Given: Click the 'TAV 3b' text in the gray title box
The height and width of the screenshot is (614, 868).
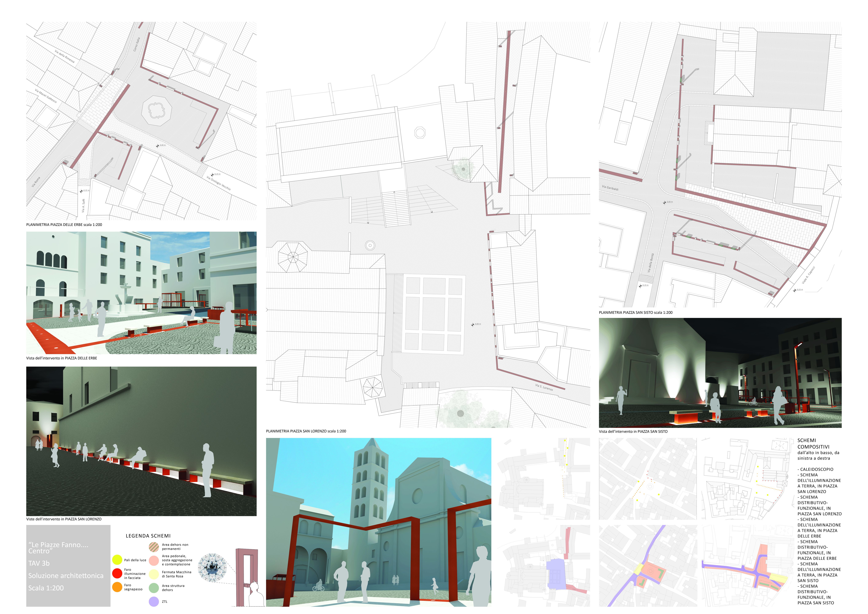Looking at the screenshot, I should point(39,563).
